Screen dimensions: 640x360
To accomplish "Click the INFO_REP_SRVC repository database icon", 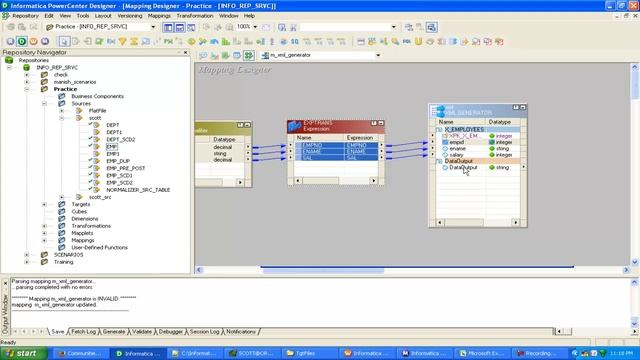I will tap(27, 67).
